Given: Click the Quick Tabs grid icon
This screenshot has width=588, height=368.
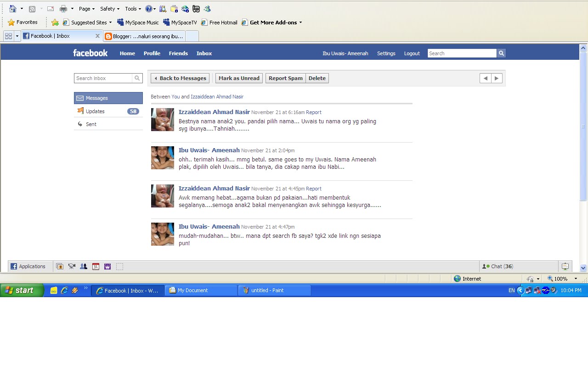Looking at the screenshot, I should pos(8,36).
